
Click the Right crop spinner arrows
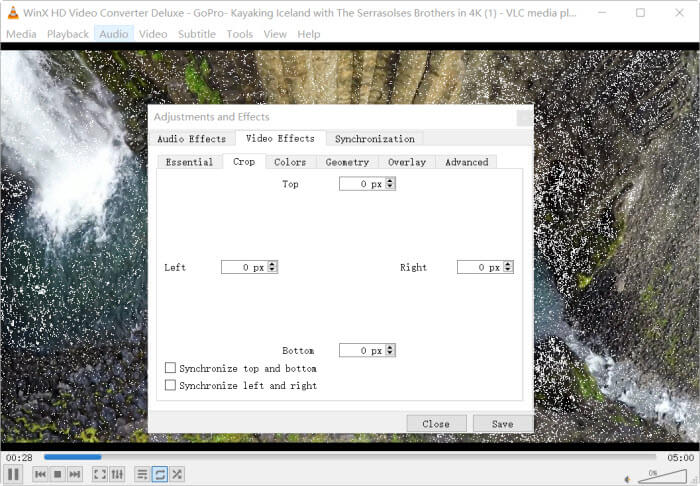point(508,267)
